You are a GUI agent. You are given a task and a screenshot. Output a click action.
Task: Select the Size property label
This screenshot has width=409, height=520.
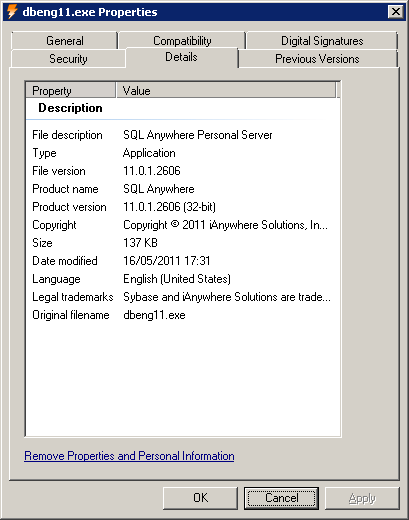click(x=42, y=243)
